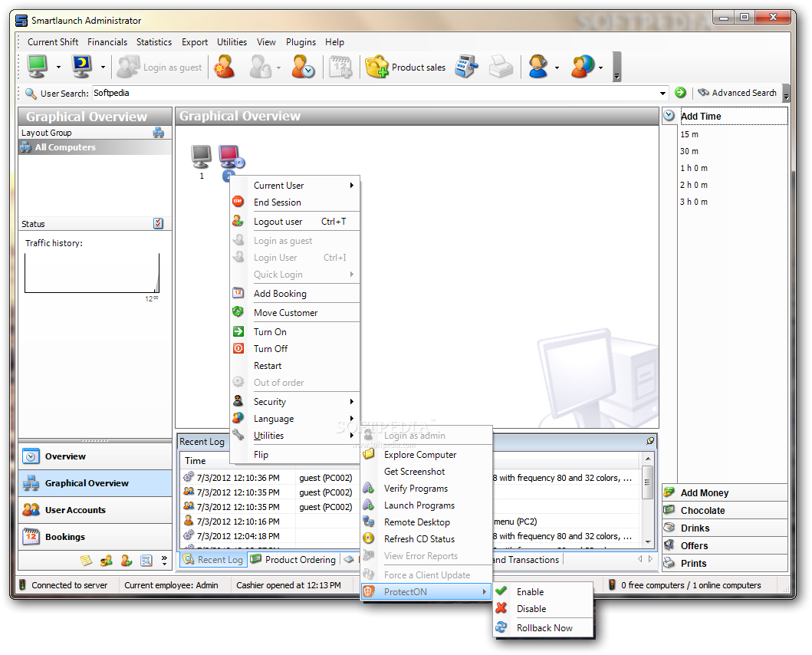Add 30 m of time
This screenshot has height=655, width=812.
coord(689,151)
